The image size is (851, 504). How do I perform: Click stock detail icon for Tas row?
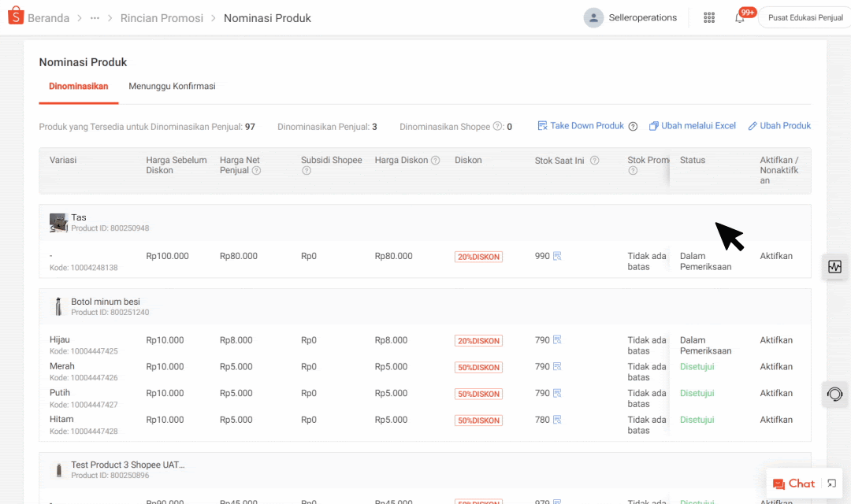(557, 257)
